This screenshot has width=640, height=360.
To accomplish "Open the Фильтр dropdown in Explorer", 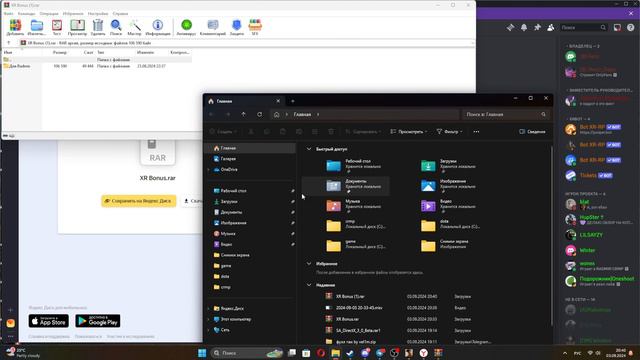I will pyautogui.click(x=449, y=131).
